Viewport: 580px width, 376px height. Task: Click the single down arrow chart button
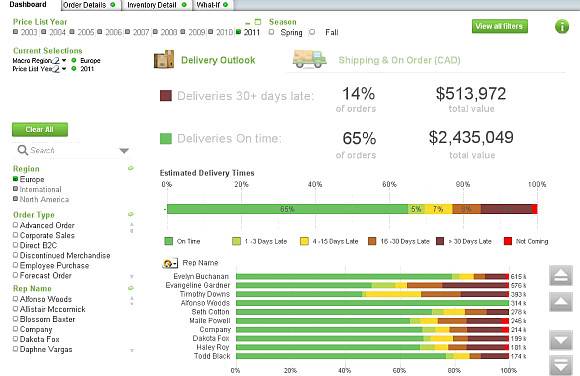tap(561, 339)
